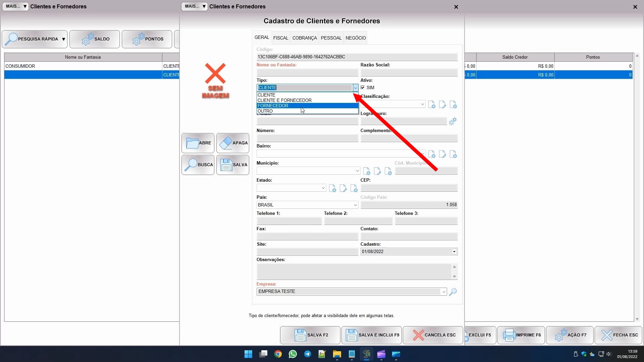Click the CANCELA ESC button
This screenshot has height=362, width=644.
click(x=433, y=335)
